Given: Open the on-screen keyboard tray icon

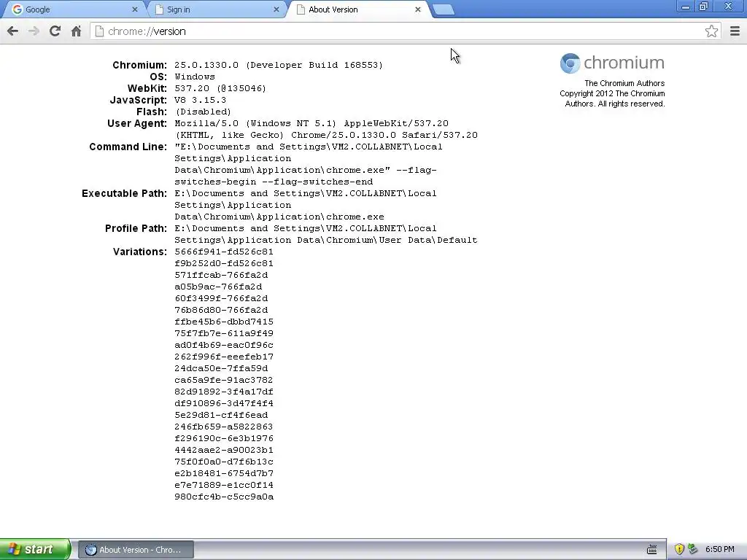Looking at the screenshot, I should [651, 550].
